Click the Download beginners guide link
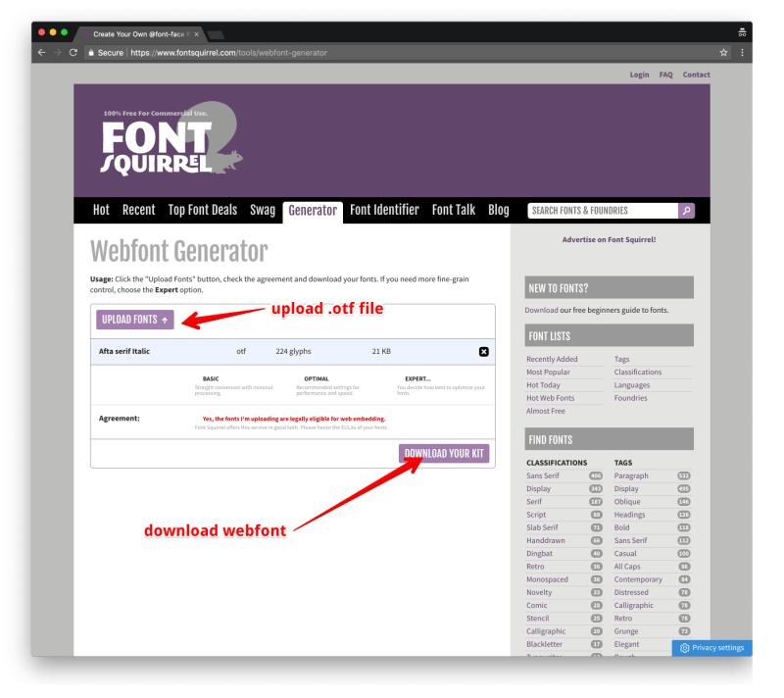 541,310
